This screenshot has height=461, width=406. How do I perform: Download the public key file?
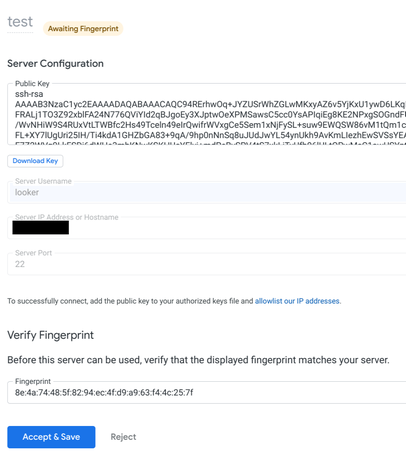35,161
